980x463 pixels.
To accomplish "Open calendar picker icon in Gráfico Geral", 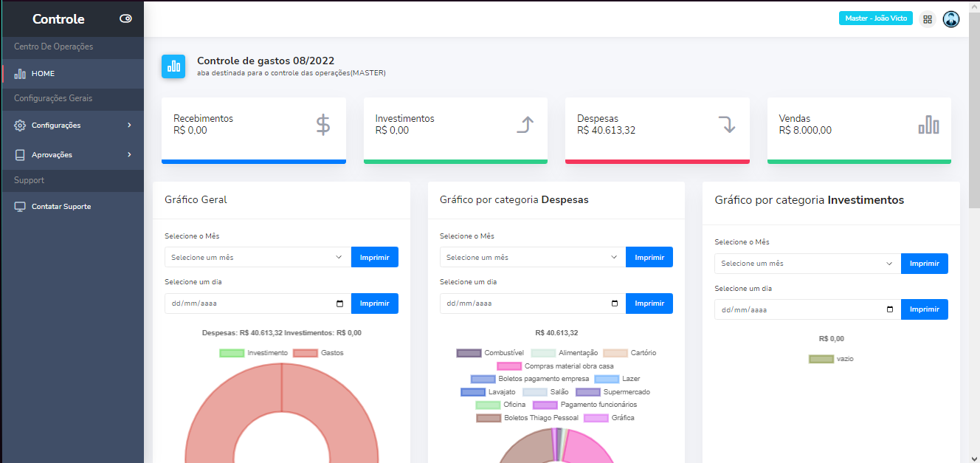I will click(339, 303).
